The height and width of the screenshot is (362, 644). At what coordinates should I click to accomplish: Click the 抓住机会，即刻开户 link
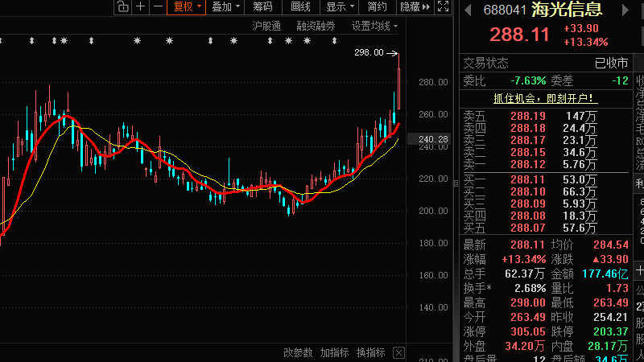coord(546,98)
